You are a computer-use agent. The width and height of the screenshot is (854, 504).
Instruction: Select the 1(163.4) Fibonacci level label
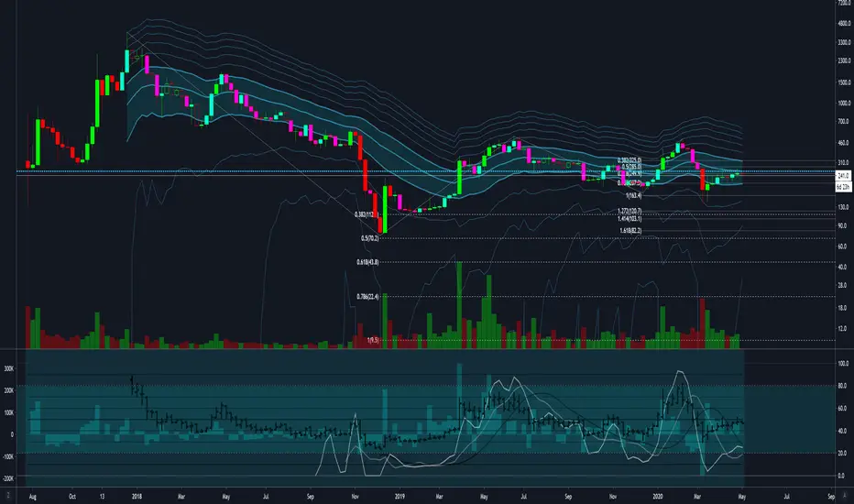tap(633, 195)
